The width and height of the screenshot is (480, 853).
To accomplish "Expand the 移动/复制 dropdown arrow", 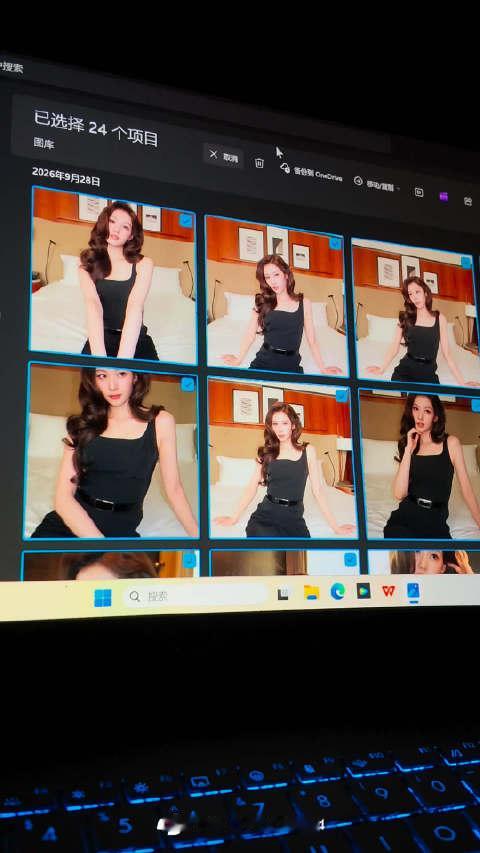I will click(399, 189).
